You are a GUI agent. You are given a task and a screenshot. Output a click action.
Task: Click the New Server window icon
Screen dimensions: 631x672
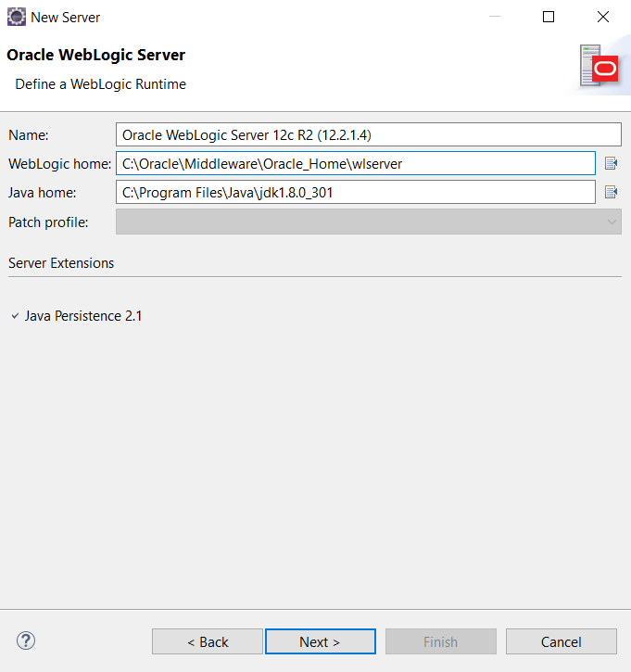click(x=17, y=17)
